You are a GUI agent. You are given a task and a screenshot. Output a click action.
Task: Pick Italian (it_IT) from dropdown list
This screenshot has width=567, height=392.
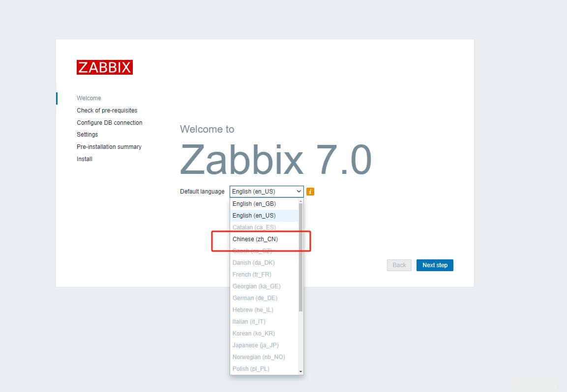265,322
